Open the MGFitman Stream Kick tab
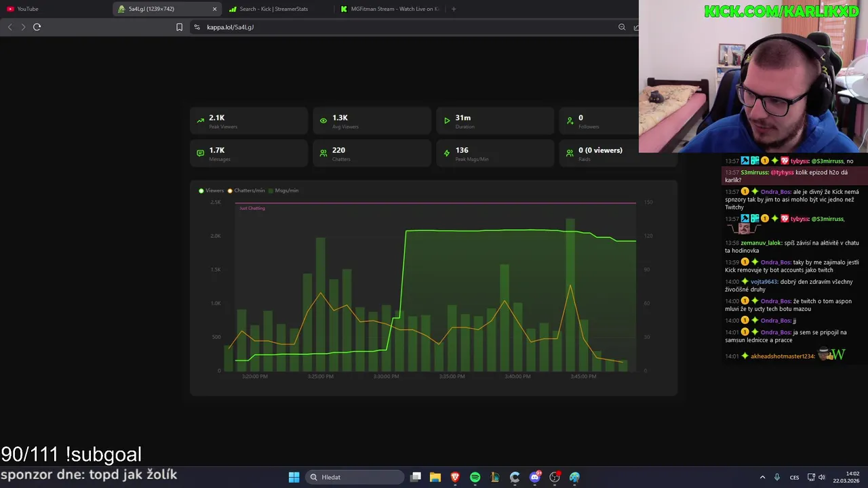The width and height of the screenshot is (868, 488). point(389,9)
